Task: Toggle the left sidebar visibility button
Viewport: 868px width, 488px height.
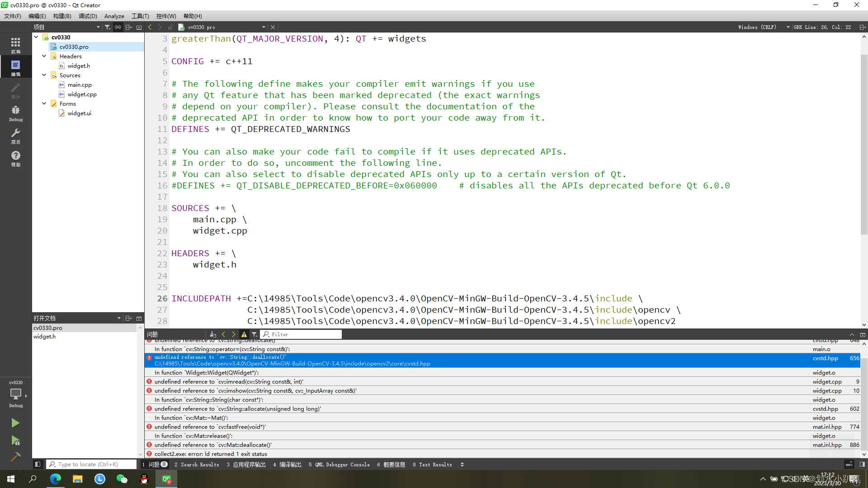Action: 38,464
